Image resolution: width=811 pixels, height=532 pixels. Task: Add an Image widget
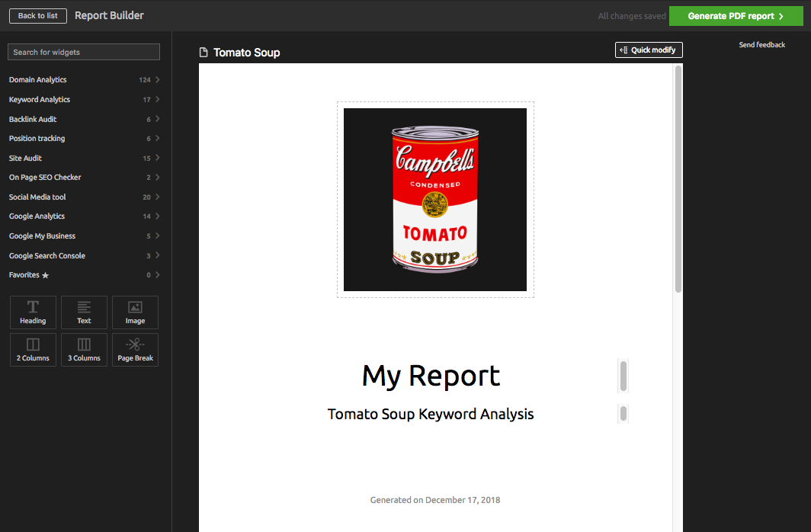pos(135,312)
